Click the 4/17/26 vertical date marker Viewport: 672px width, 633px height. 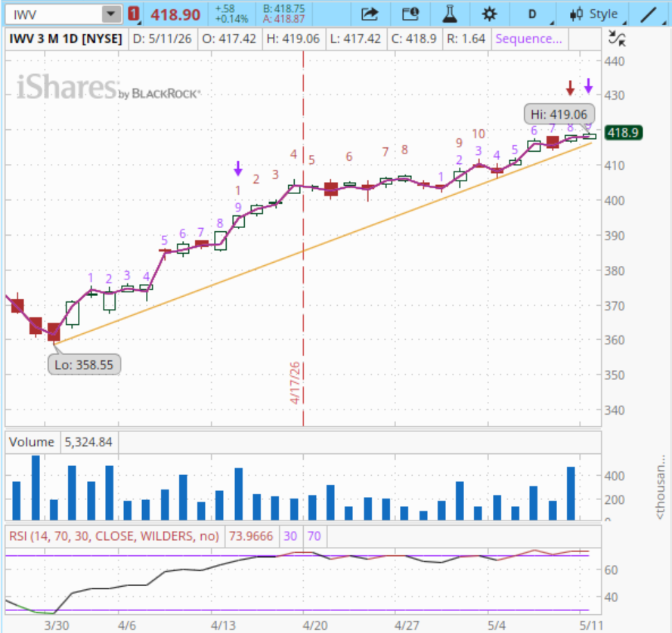(295, 383)
